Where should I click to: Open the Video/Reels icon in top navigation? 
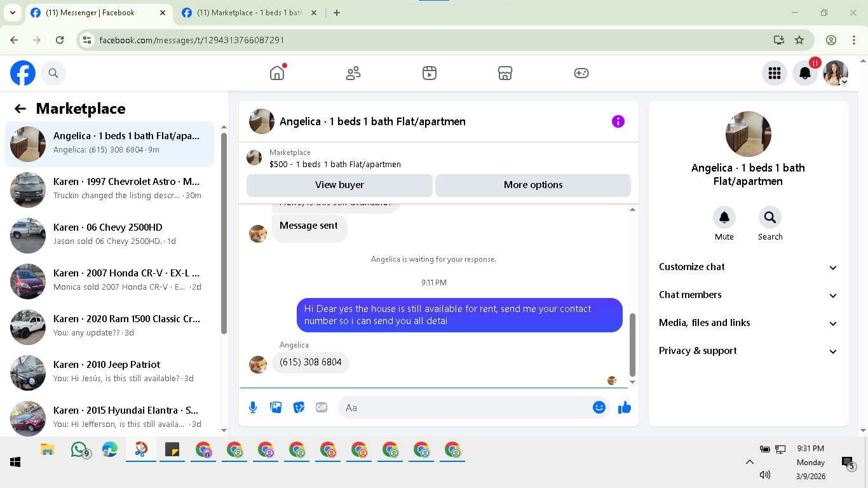[x=430, y=73]
